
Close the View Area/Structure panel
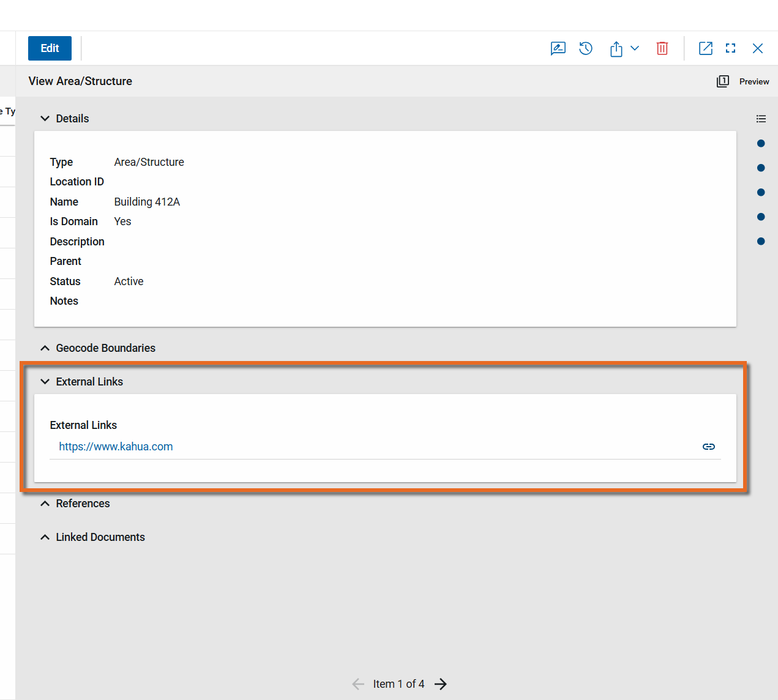(x=757, y=48)
